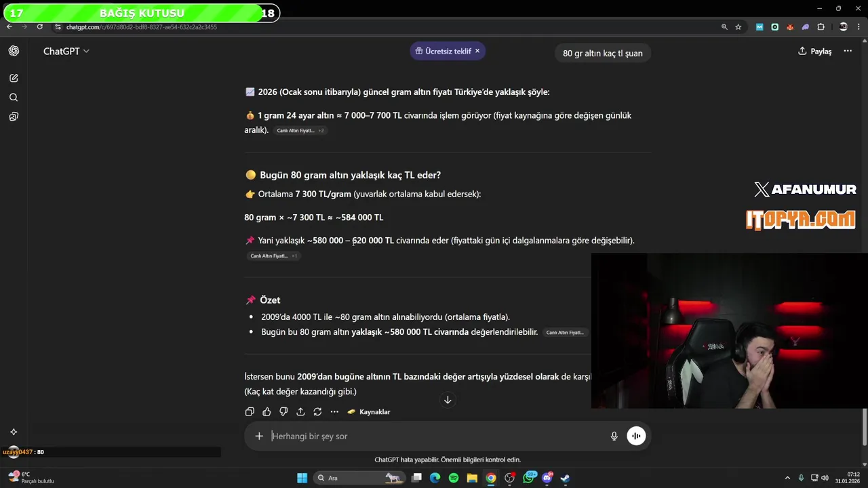Open chat search from the sidebar
The width and height of the screenshot is (868, 488).
(x=14, y=98)
